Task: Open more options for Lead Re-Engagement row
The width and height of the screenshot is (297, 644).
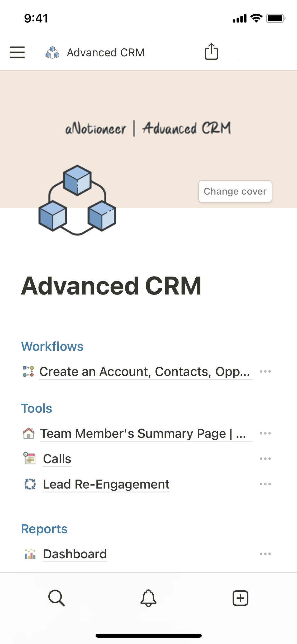Action: pyautogui.click(x=265, y=484)
